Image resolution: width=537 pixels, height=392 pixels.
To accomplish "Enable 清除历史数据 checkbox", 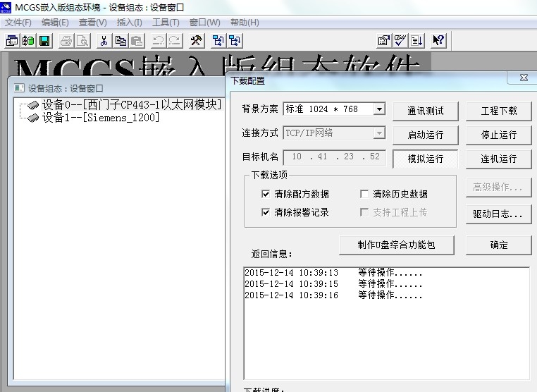I will pyautogui.click(x=364, y=194).
